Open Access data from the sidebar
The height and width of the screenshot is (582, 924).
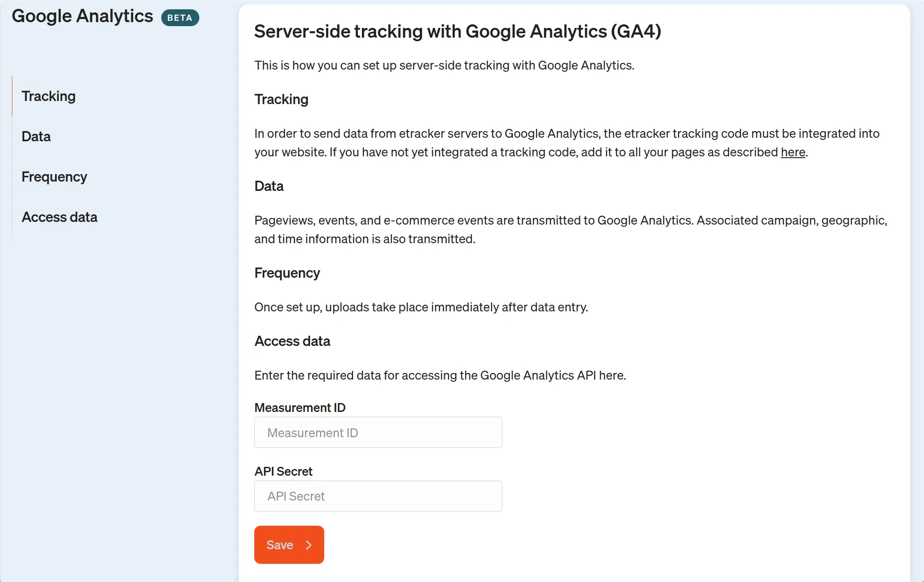(x=59, y=217)
